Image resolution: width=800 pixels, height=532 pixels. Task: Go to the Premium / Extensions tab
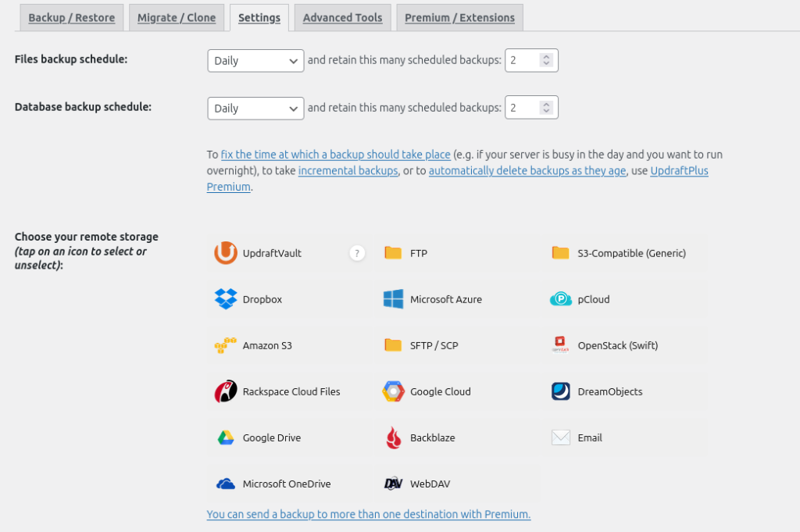(x=459, y=17)
